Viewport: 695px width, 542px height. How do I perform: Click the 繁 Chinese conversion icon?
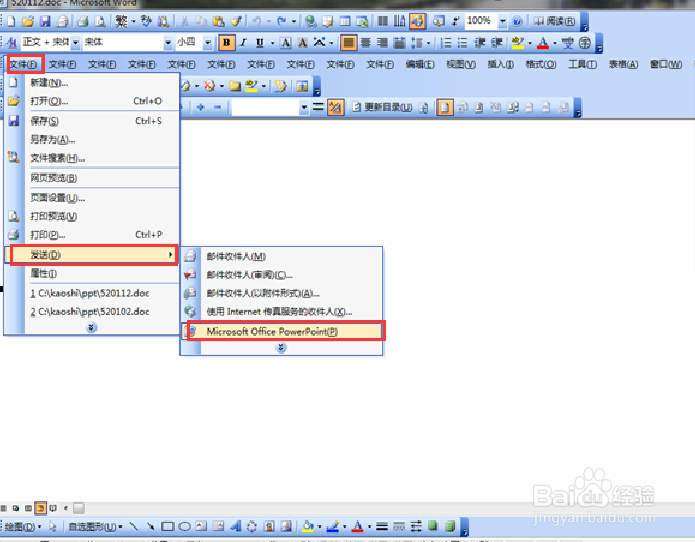coord(121,21)
